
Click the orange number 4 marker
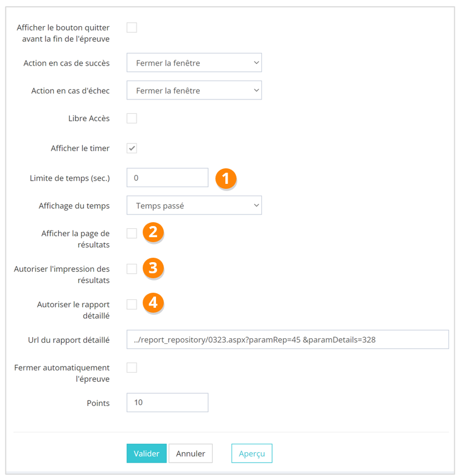click(x=153, y=303)
